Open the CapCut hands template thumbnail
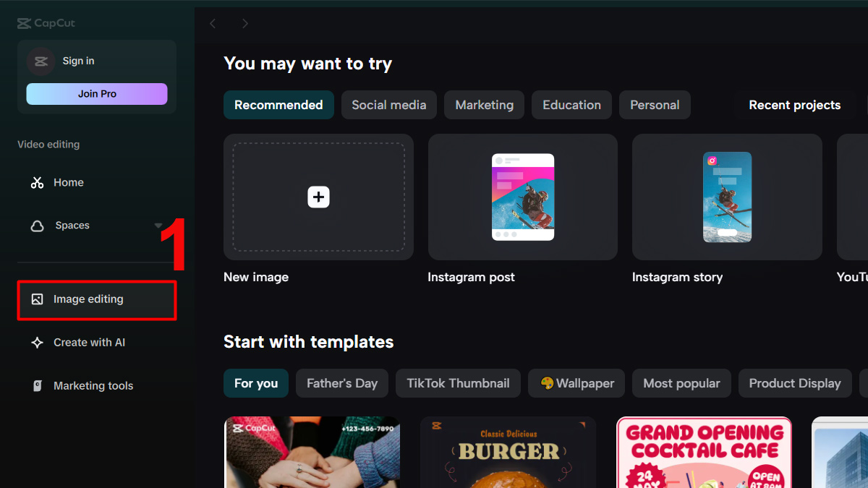This screenshot has width=868, height=488. [312, 452]
